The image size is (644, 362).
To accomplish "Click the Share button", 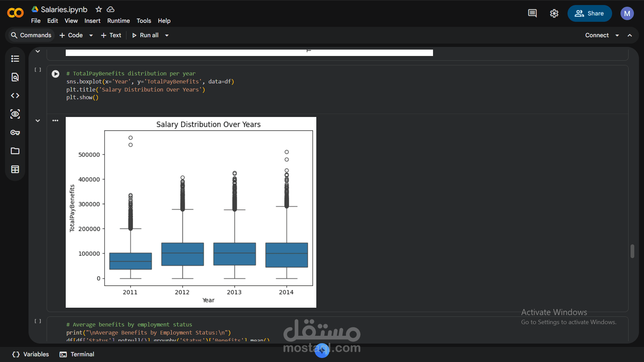I will [x=589, y=13].
